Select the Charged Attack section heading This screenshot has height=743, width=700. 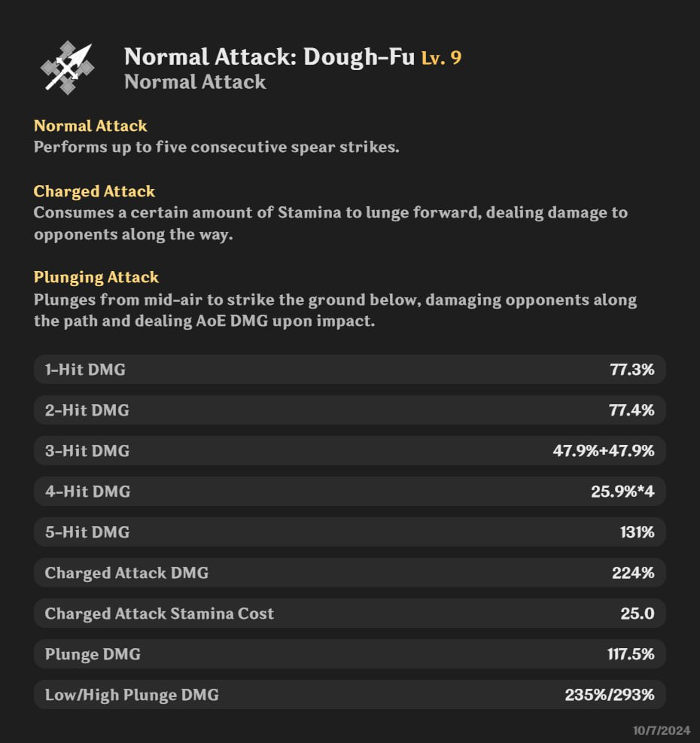(94, 191)
